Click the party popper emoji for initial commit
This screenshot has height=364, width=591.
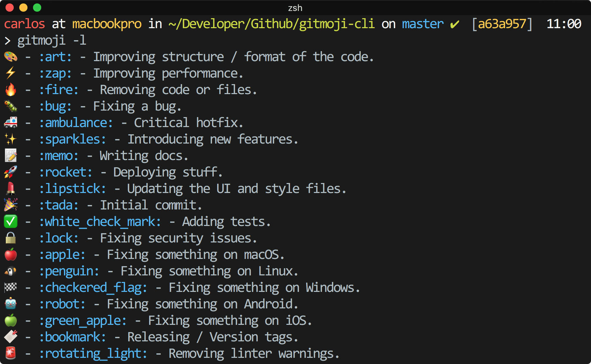tap(10, 205)
